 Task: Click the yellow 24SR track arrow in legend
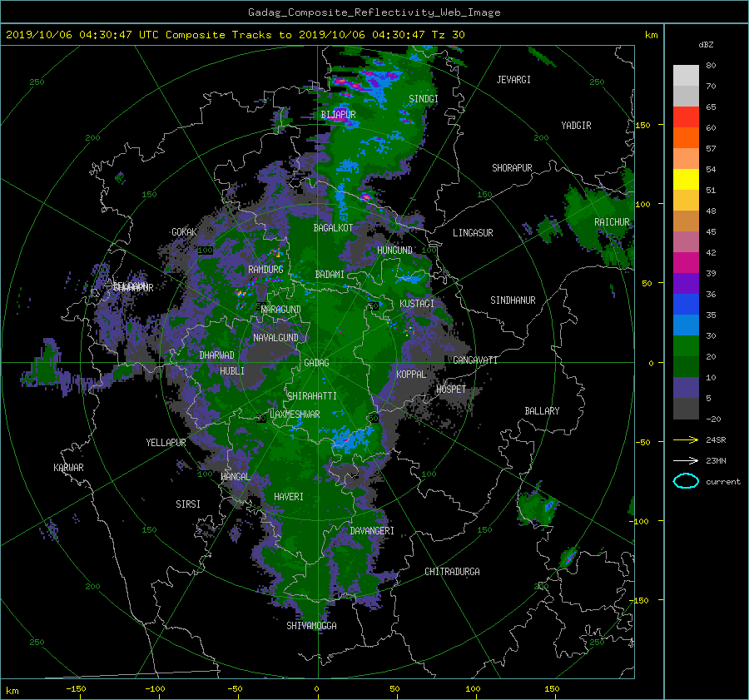[686, 439]
